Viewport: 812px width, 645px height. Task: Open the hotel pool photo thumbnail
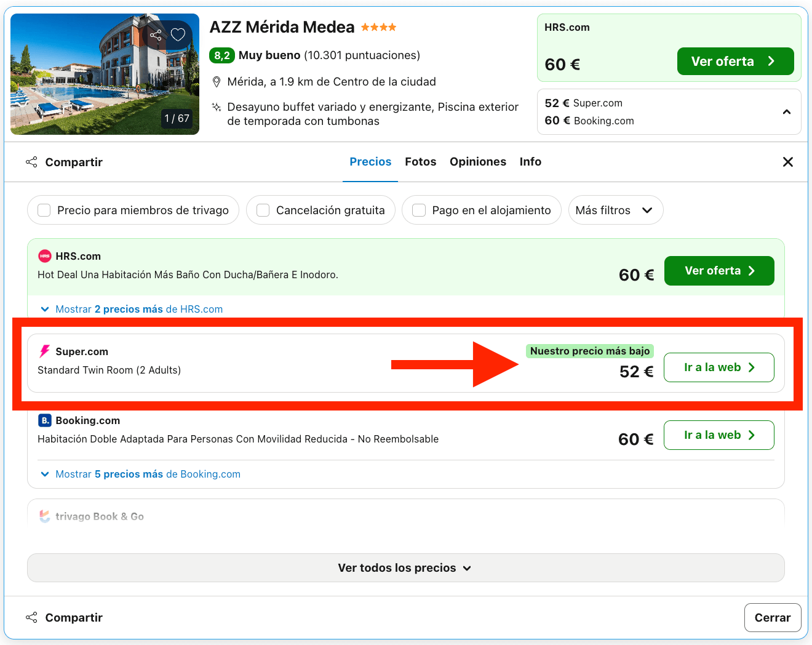(105, 74)
